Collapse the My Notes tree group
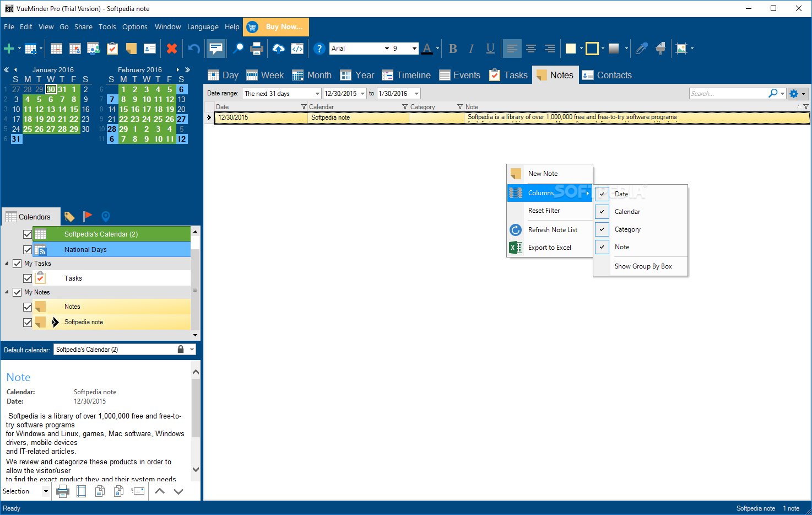This screenshot has height=515, width=812. (7, 292)
